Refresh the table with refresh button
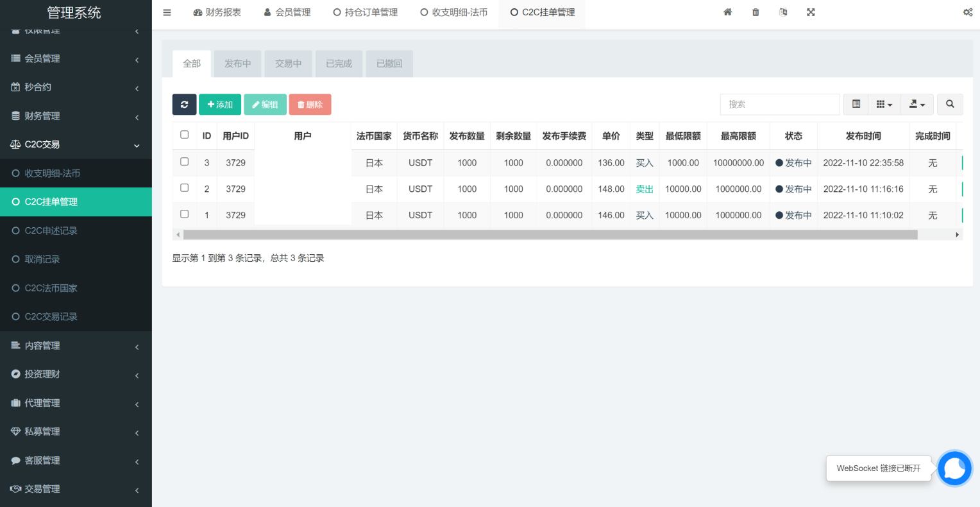The image size is (980, 507). [x=184, y=105]
